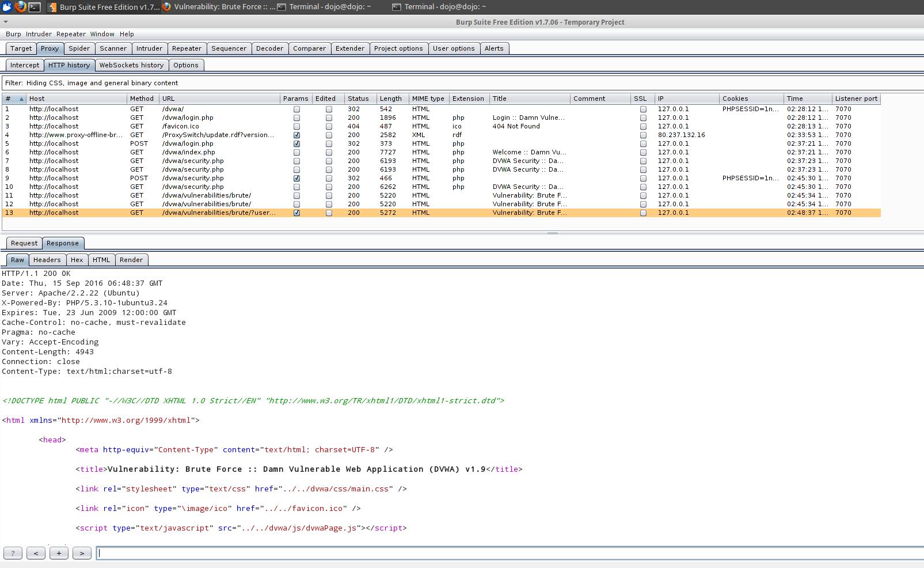Image resolution: width=924 pixels, height=568 pixels.
Task: Go to previous search match arrow
Action: coord(36,553)
